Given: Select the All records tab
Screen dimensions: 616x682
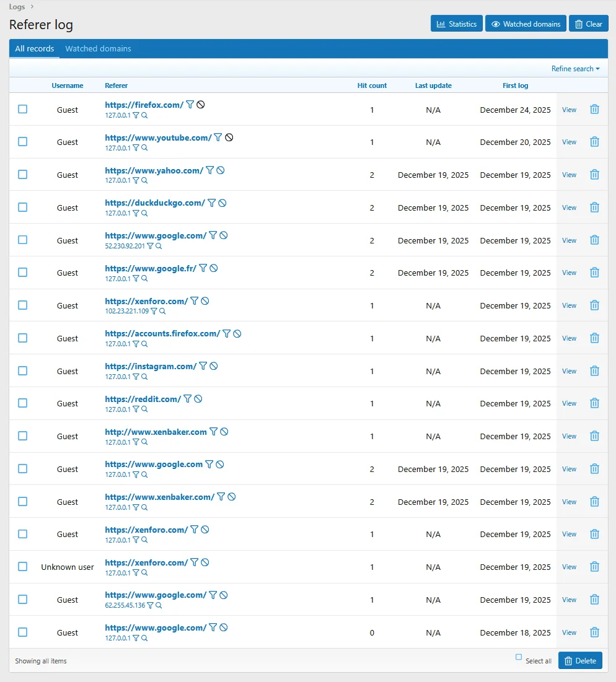Looking at the screenshot, I should (x=35, y=49).
